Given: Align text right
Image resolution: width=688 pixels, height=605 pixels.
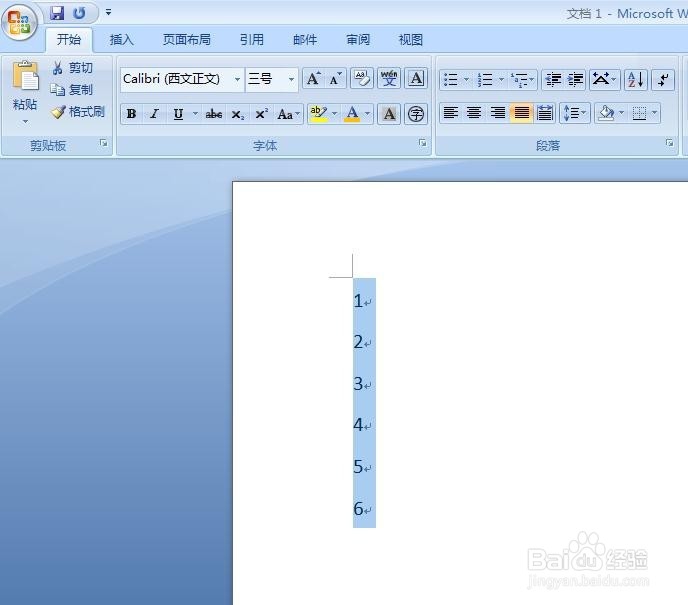Looking at the screenshot, I should (498, 113).
